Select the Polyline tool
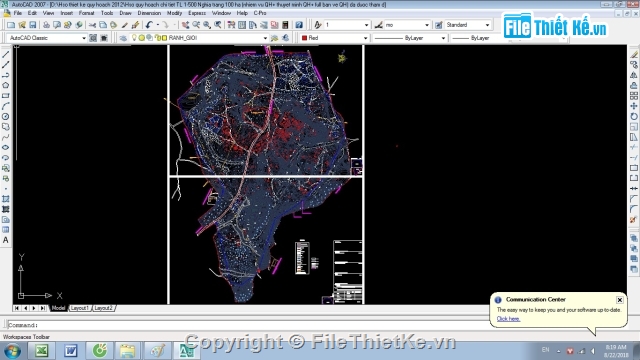The width and height of the screenshot is (640, 360). [x=6, y=75]
